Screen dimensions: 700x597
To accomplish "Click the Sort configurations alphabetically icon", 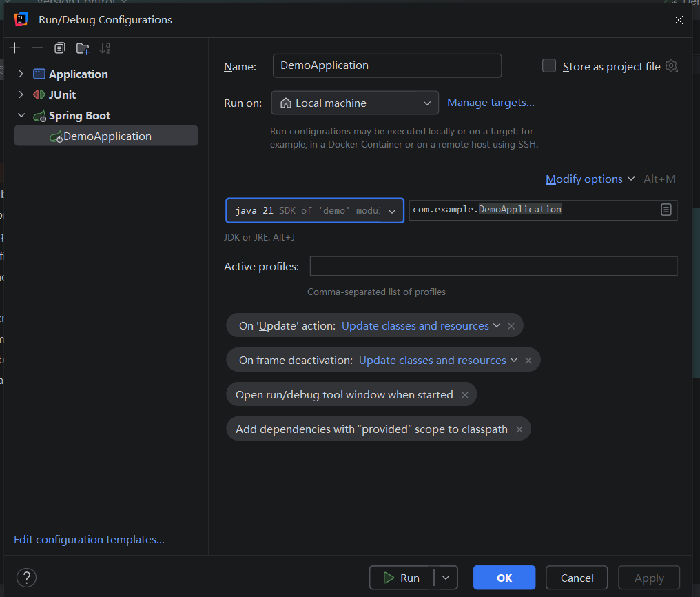I will click(105, 48).
